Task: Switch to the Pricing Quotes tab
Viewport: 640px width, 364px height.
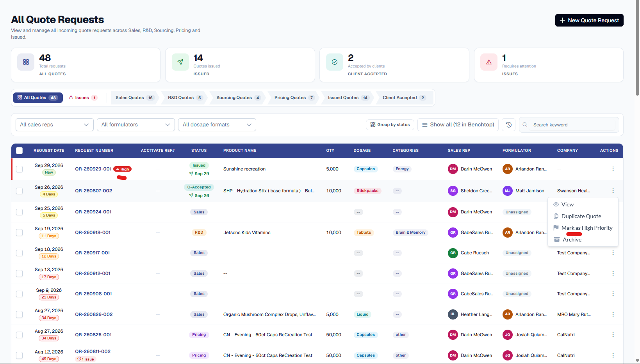Action: pyautogui.click(x=294, y=98)
